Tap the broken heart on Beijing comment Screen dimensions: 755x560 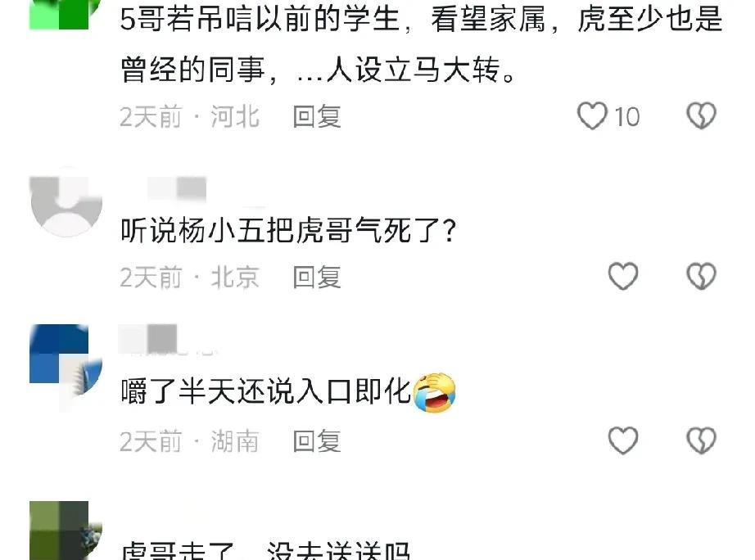pyautogui.click(x=701, y=277)
